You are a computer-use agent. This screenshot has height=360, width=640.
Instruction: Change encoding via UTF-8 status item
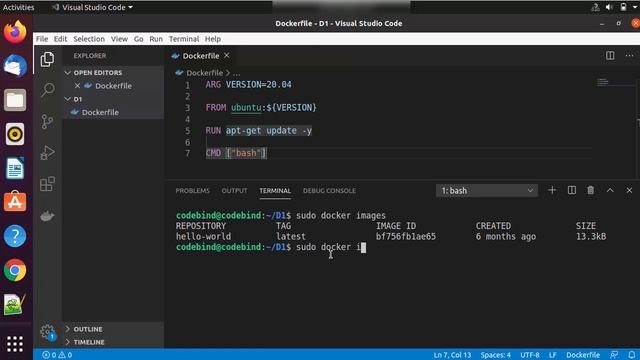529,355
